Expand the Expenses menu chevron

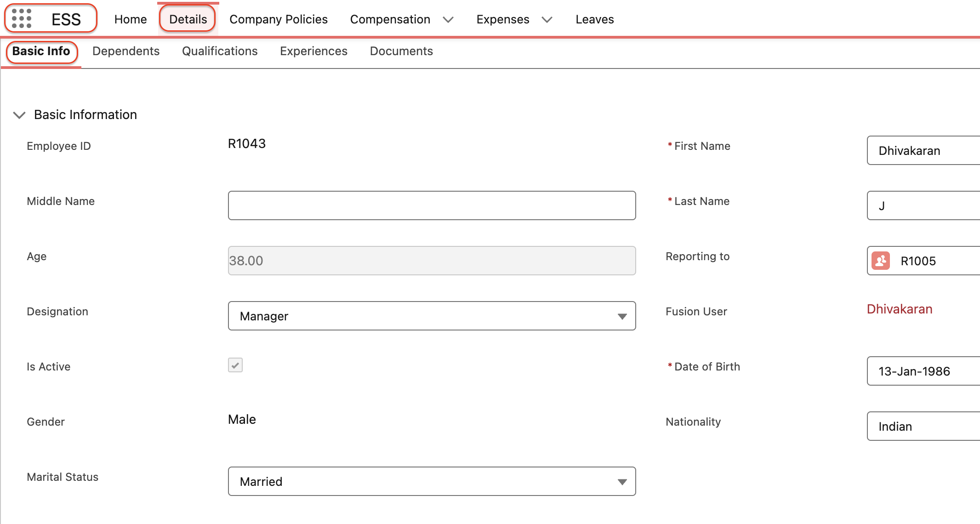(547, 19)
